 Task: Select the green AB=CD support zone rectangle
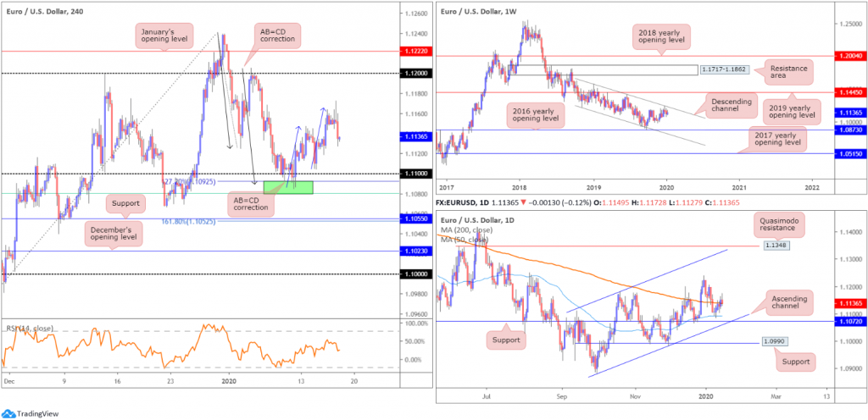coord(288,187)
